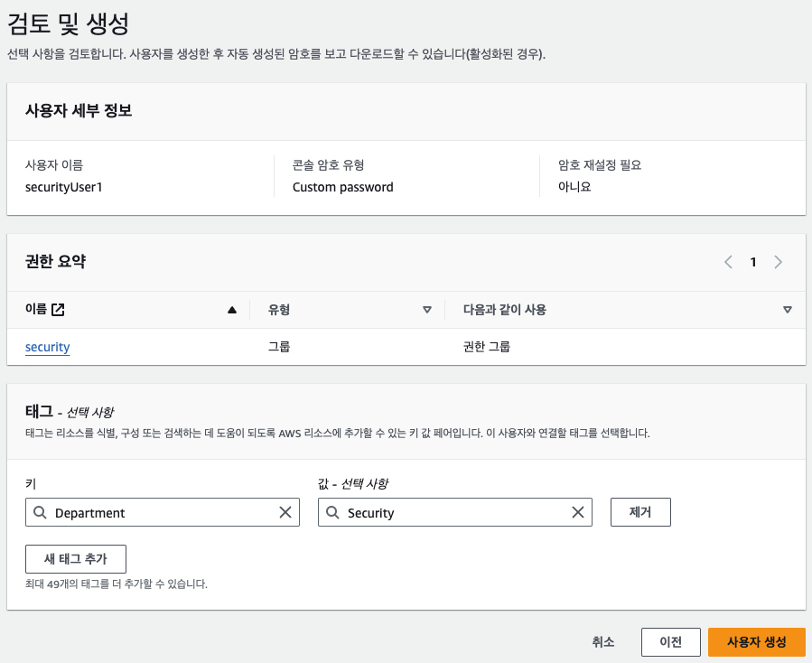The width and height of the screenshot is (812, 663).
Task: Select page number 1 in pagination
Action: click(753, 262)
